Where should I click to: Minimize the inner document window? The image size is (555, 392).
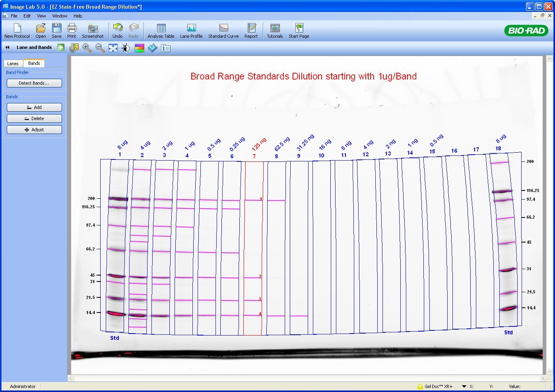click(535, 16)
